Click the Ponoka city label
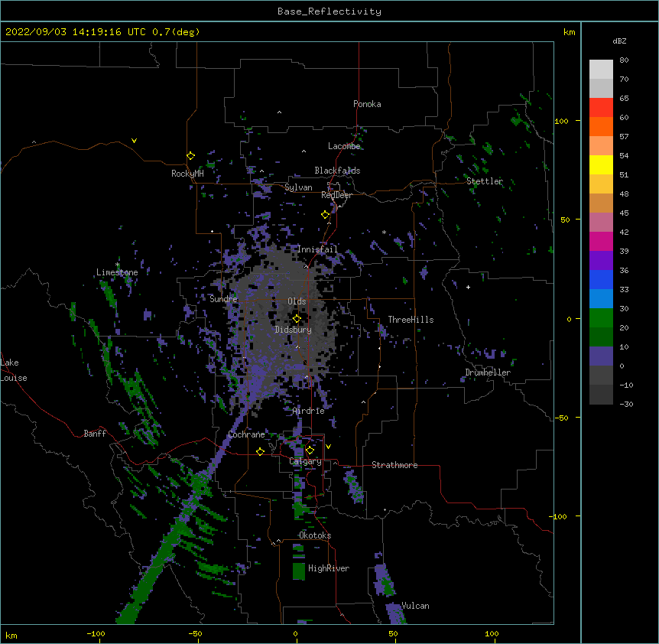The width and height of the screenshot is (659, 644). pos(367,104)
